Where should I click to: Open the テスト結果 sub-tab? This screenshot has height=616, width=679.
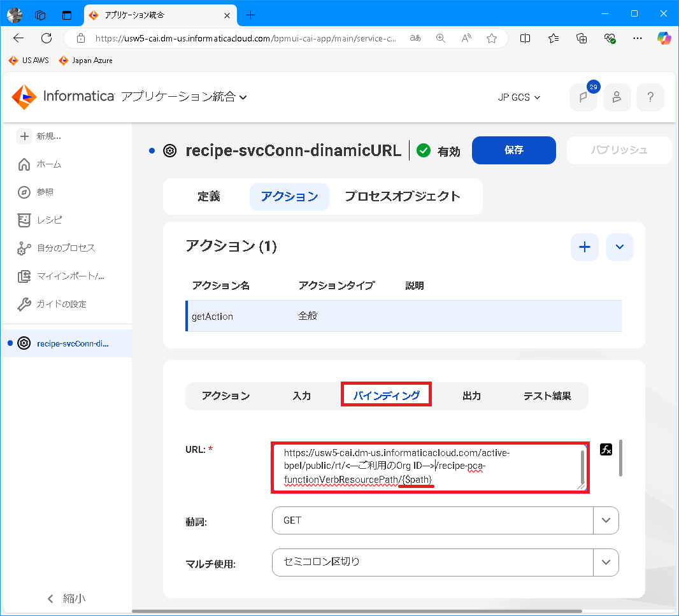(547, 396)
